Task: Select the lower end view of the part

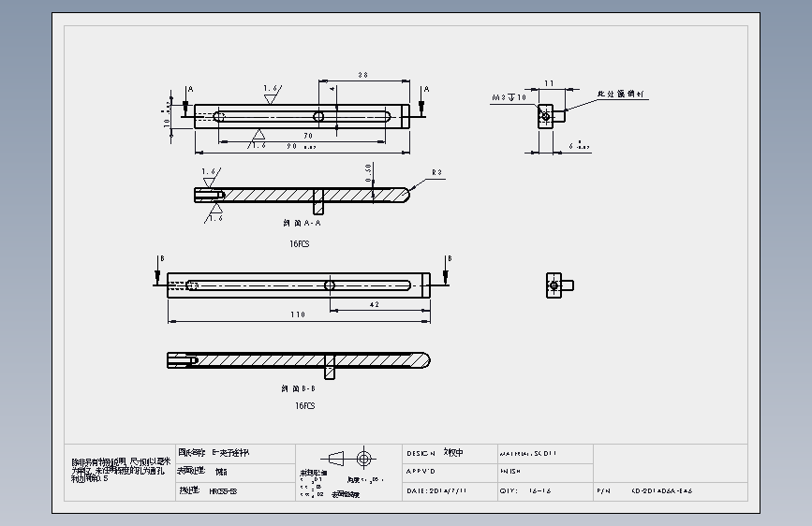Action: [x=560, y=285]
